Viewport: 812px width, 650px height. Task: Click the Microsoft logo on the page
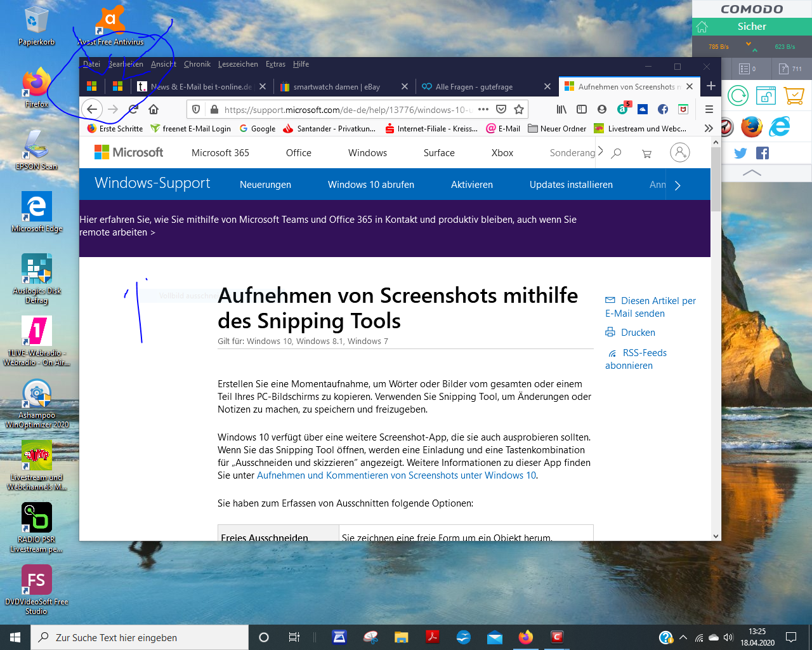129,152
